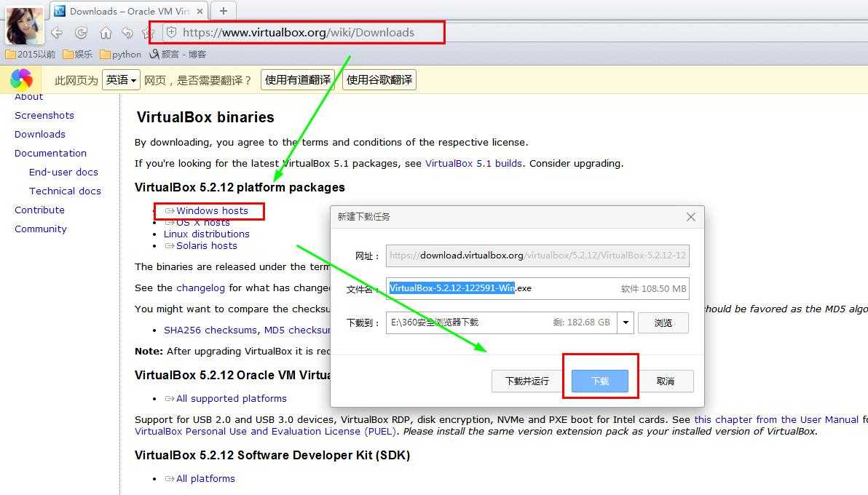
Task: Reload the page with the refresh icon
Action: [82, 33]
